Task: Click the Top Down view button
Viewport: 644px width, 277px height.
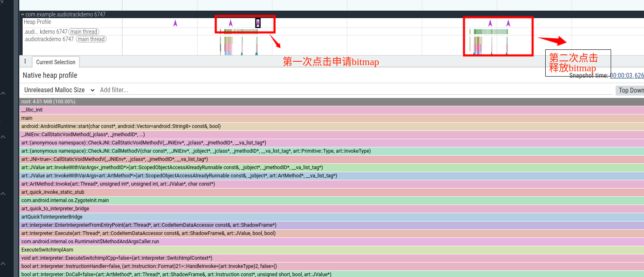Action: click(x=630, y=90)
